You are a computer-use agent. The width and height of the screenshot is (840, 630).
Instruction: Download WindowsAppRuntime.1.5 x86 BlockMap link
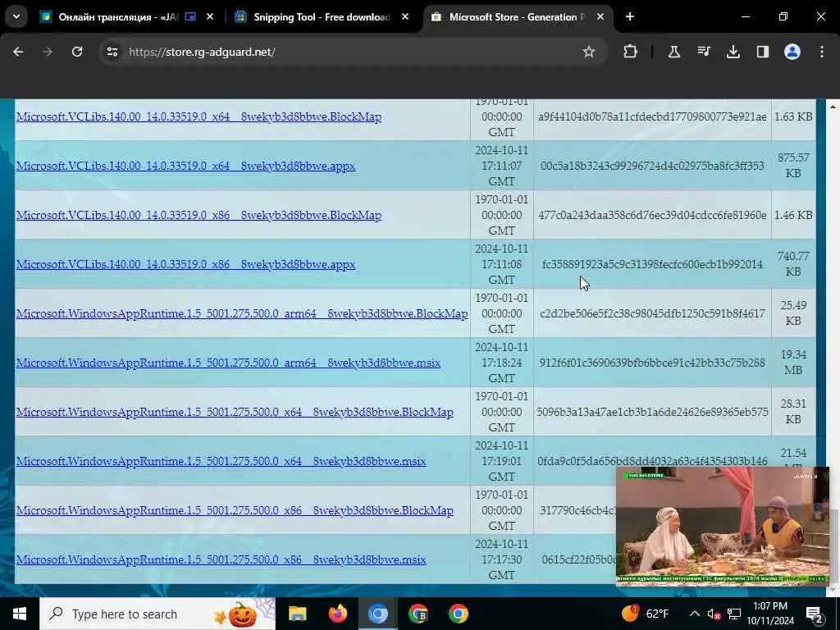(x=235, y=511)
